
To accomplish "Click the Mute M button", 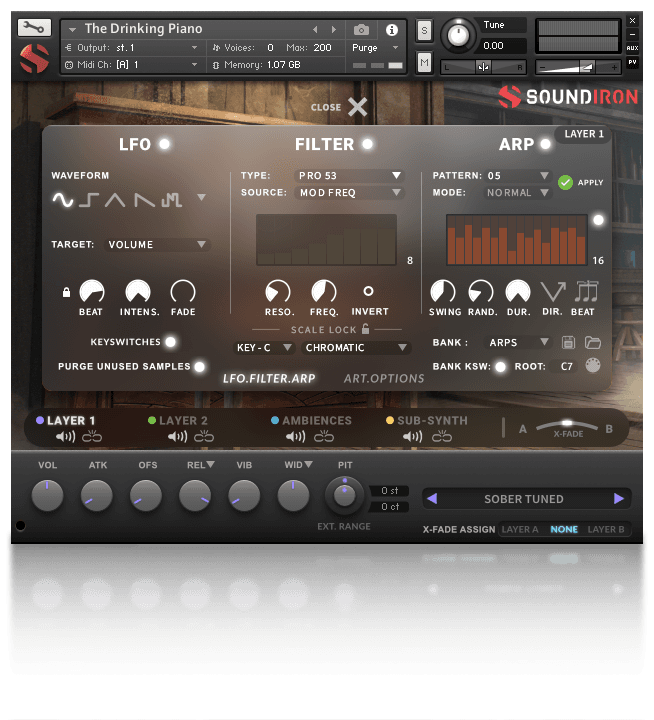I will (424, 62).
